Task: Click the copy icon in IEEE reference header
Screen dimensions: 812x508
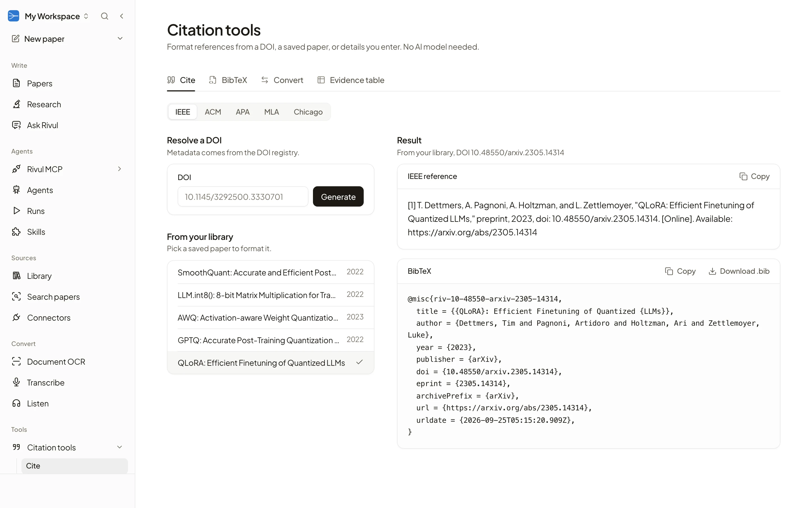Action: 743,176
